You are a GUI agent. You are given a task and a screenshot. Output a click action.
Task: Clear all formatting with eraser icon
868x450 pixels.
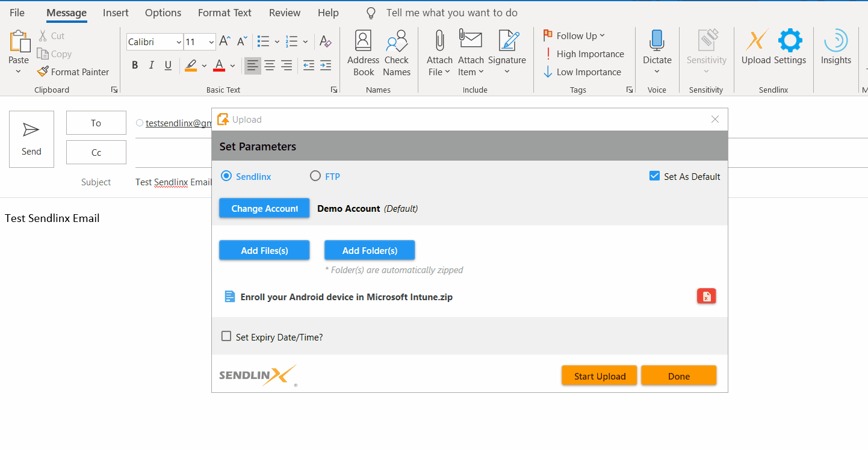325,42
